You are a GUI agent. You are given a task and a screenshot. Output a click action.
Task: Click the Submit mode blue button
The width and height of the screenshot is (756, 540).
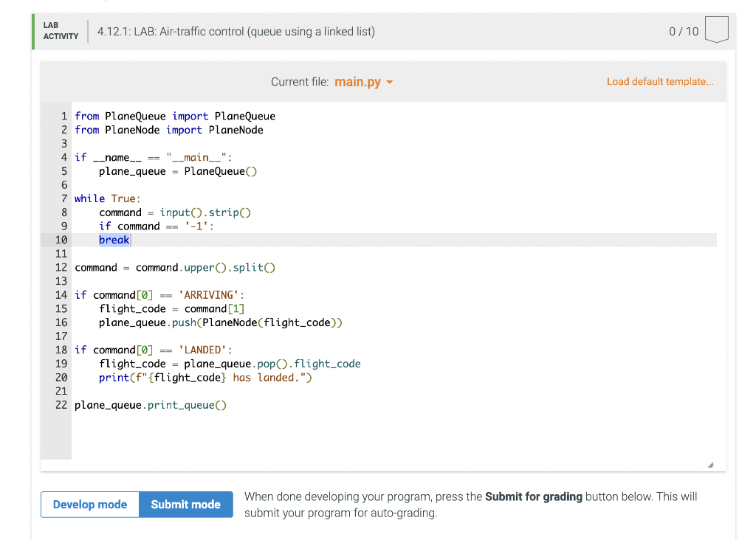[185, 505]
